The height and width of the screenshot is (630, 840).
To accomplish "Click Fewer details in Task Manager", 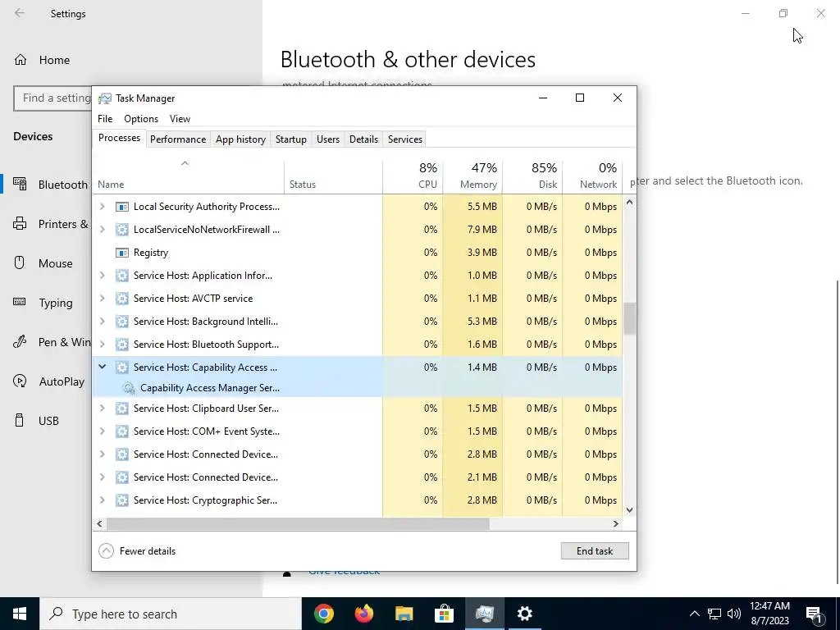I will coord(138,551).
